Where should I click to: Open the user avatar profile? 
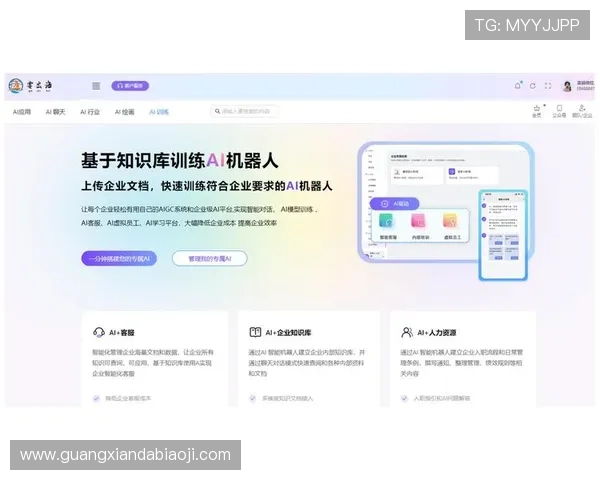567,86
